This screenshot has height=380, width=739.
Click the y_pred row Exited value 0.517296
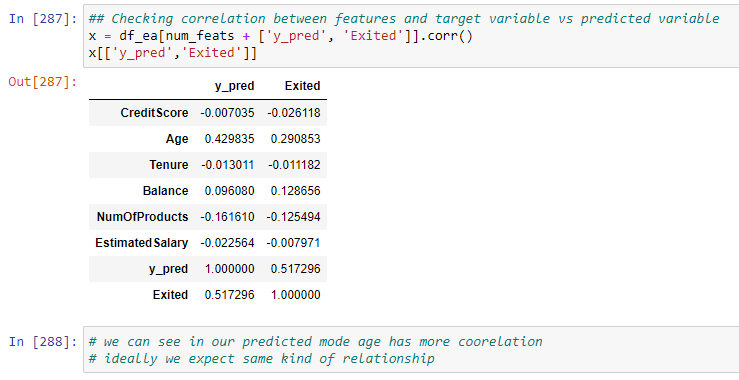click(x=296, y=269)
